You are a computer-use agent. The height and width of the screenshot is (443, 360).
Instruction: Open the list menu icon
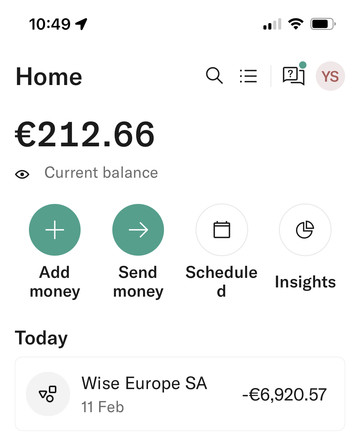tap(248, 76)
